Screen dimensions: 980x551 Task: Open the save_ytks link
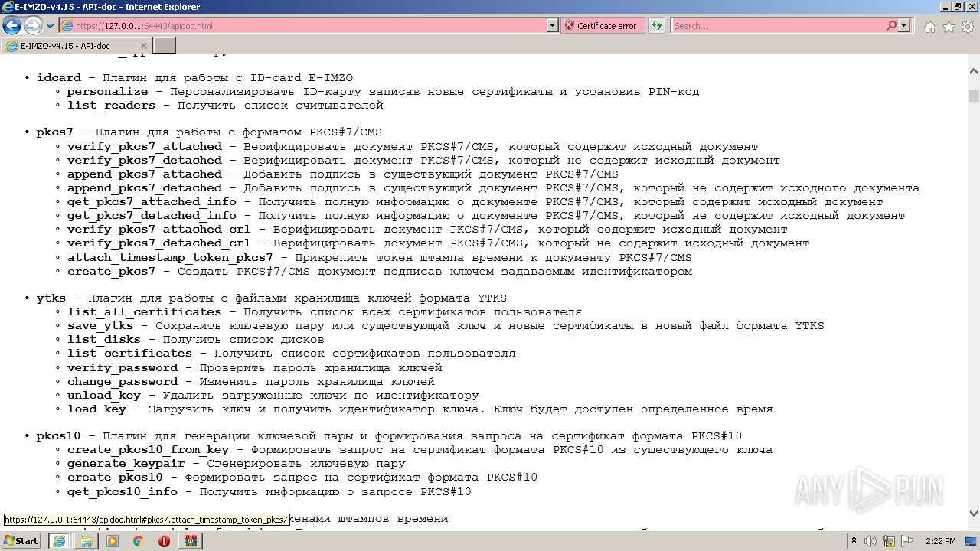(x=100, y=325)
